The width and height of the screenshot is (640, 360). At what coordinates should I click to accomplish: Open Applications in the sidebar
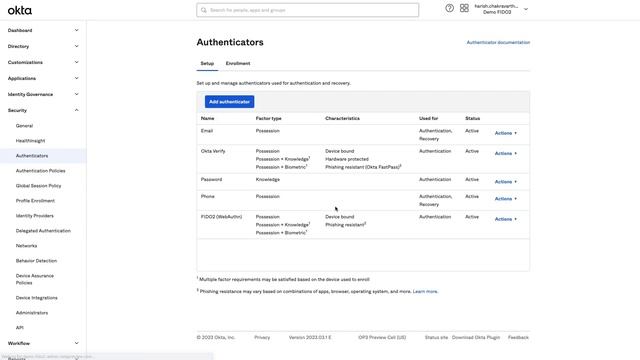pos(22,78)
